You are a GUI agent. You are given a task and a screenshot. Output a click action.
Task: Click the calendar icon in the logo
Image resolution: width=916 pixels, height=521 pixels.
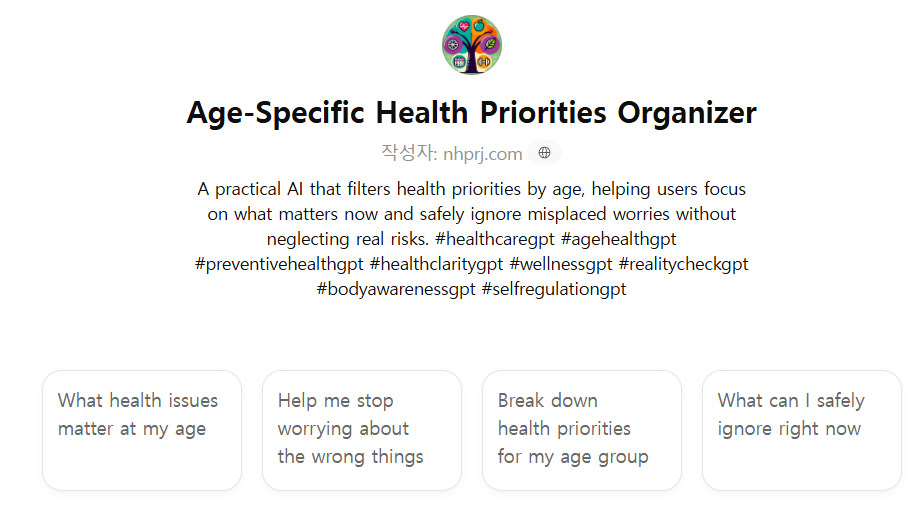pos(459,61)
